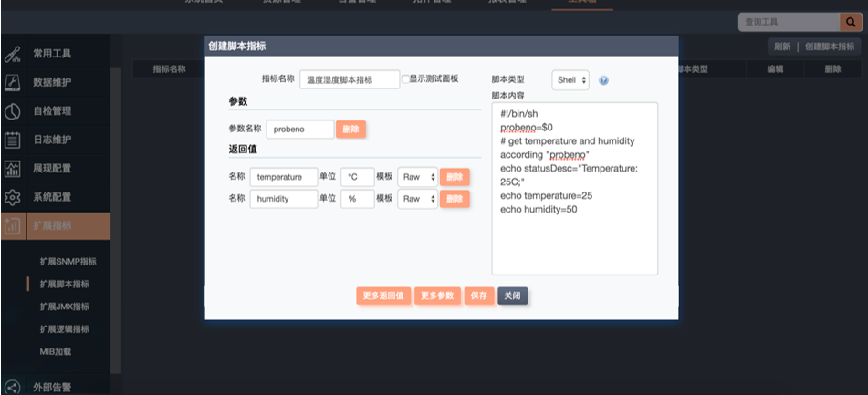This screenshot has height=395, width=868.
Task: Click the 更多返回值 button
Action: (382, 296)
